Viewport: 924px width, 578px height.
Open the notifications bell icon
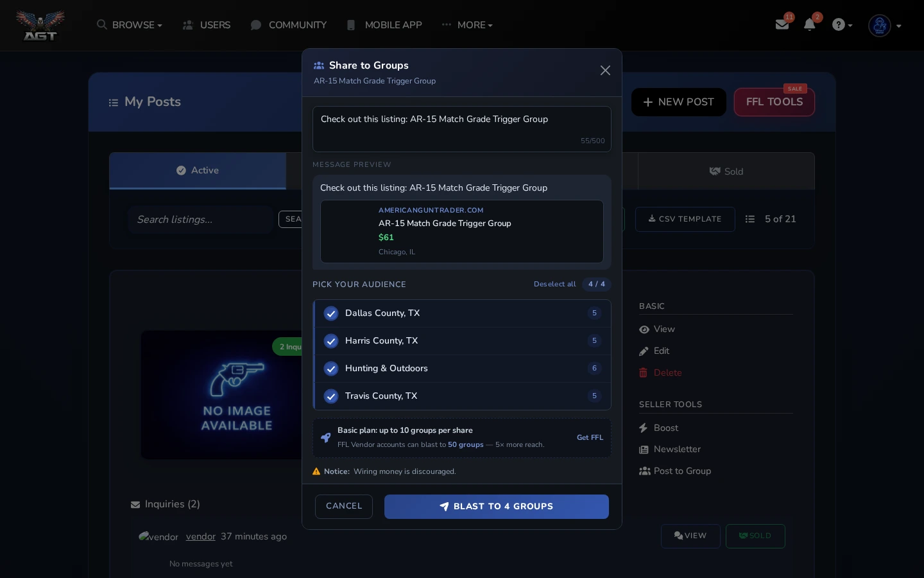(x=810, y=24)
